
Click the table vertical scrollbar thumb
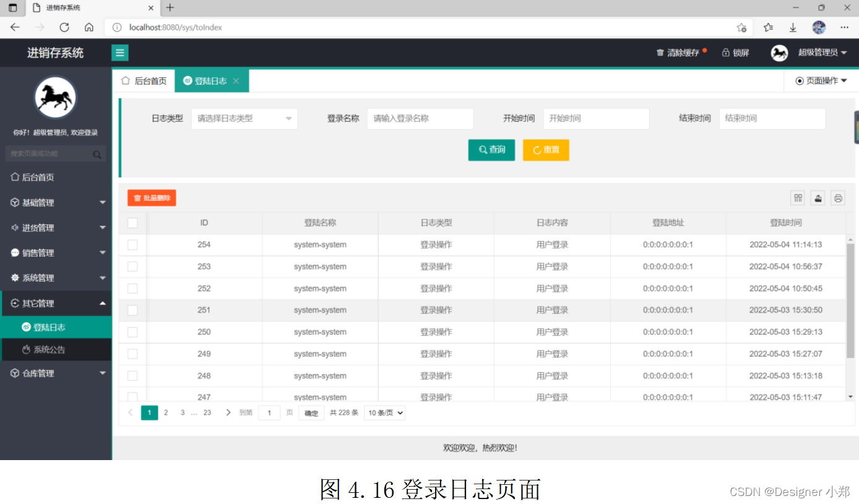(x=850, y=301)
